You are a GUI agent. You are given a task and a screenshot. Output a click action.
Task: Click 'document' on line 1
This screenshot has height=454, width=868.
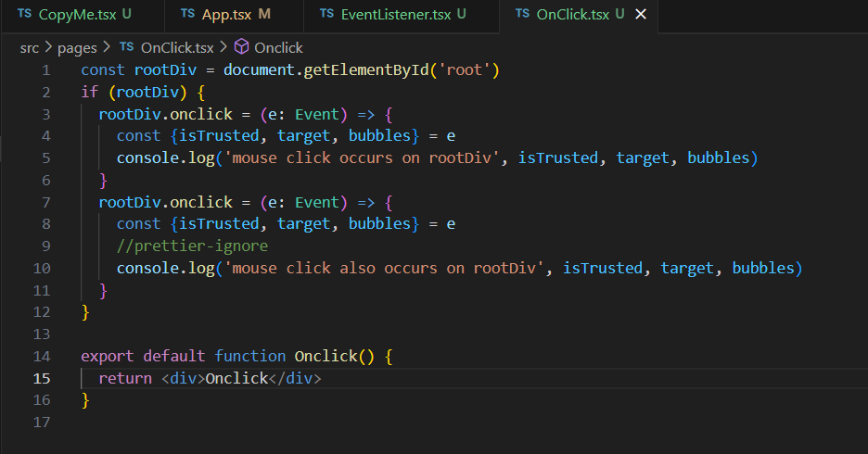click(259, 70)
